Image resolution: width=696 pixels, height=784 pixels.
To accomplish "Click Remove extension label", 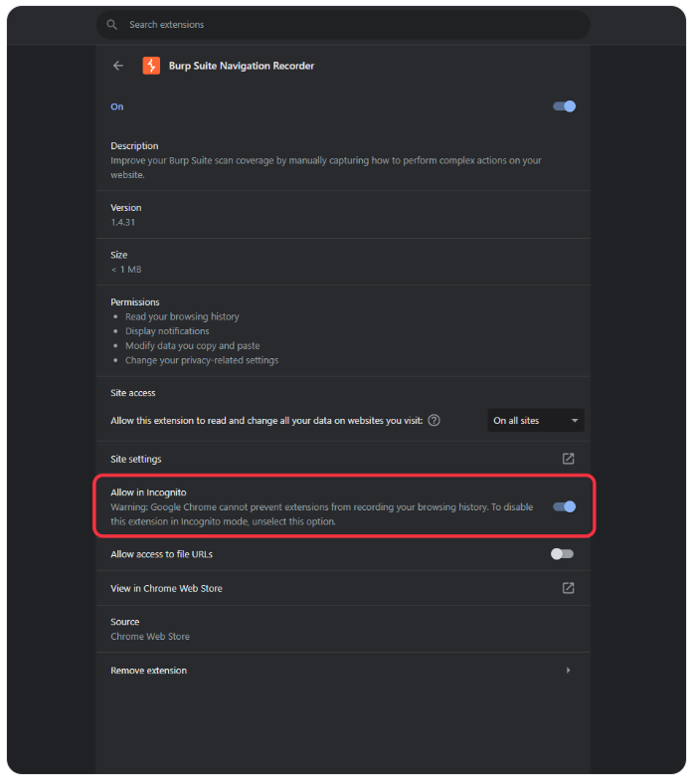I will point(148,671).
